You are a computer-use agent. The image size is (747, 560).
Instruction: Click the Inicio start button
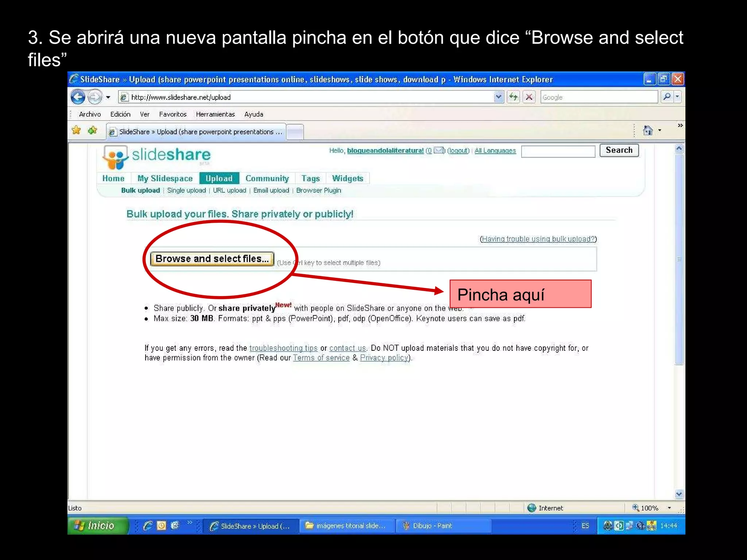(98, 525)
